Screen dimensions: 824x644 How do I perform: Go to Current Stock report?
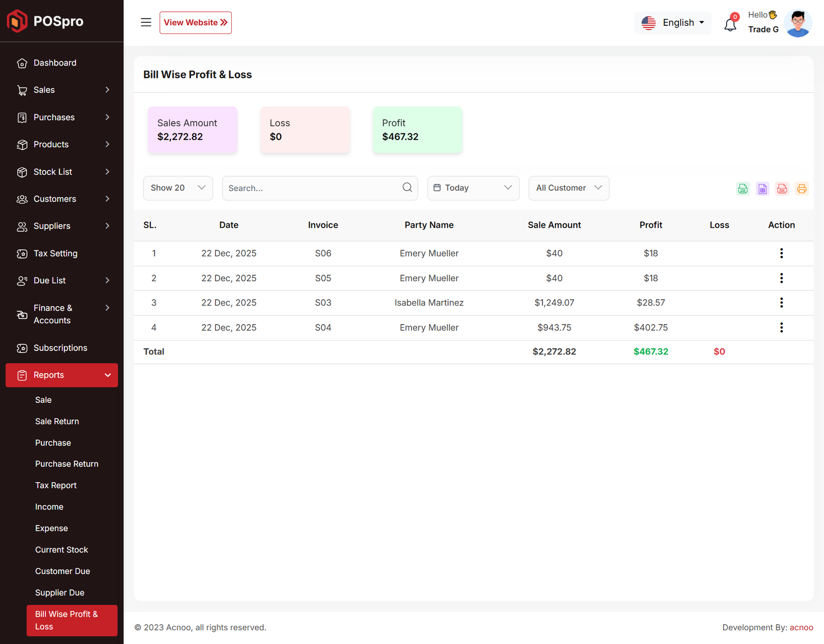click(61, 550)
